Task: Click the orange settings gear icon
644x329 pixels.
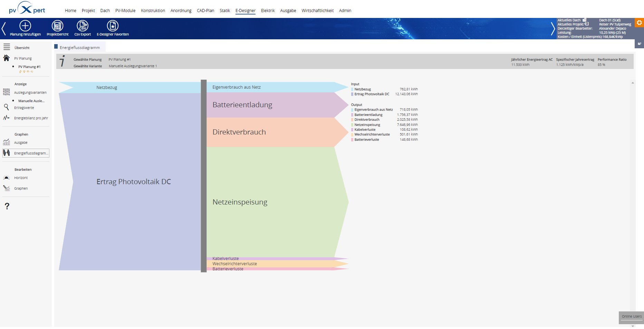Action: [x=639, y=23]
